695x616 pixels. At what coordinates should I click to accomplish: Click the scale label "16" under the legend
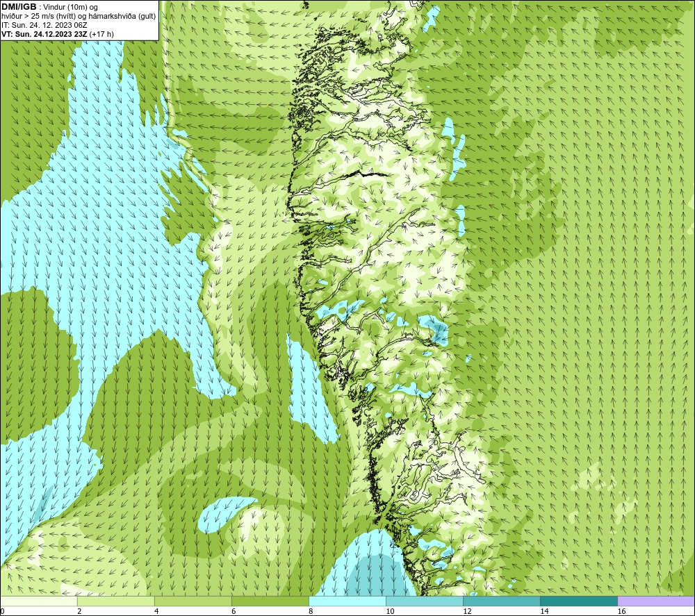point(621,612)
